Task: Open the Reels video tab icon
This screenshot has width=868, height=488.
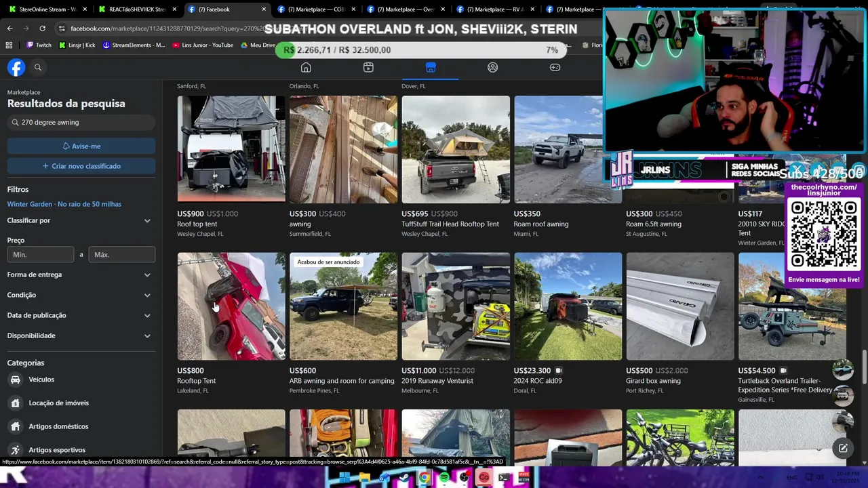Action: pos(368,67)
